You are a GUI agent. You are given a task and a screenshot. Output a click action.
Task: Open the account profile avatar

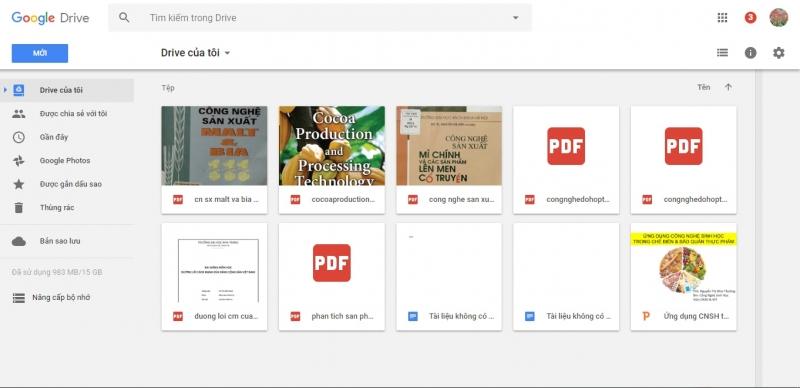point(779,17)
